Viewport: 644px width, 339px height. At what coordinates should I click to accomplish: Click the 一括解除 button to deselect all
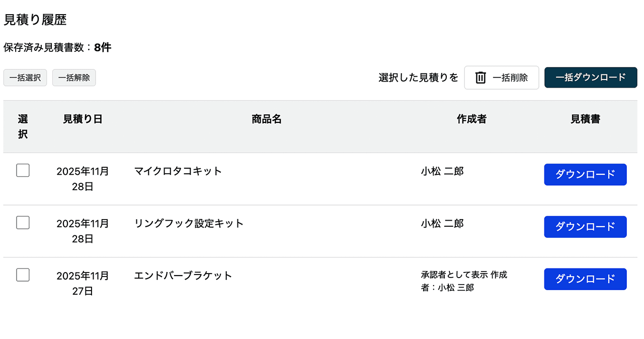pos(73,78)
